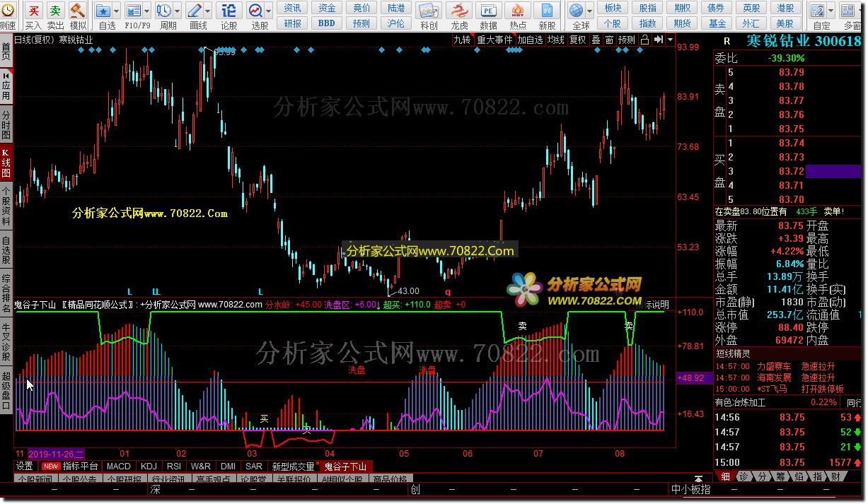Viewport: 868px width, 504px height.
Task: Click the purple highlighted bid row 3 bar
Action: click(835, 171)
